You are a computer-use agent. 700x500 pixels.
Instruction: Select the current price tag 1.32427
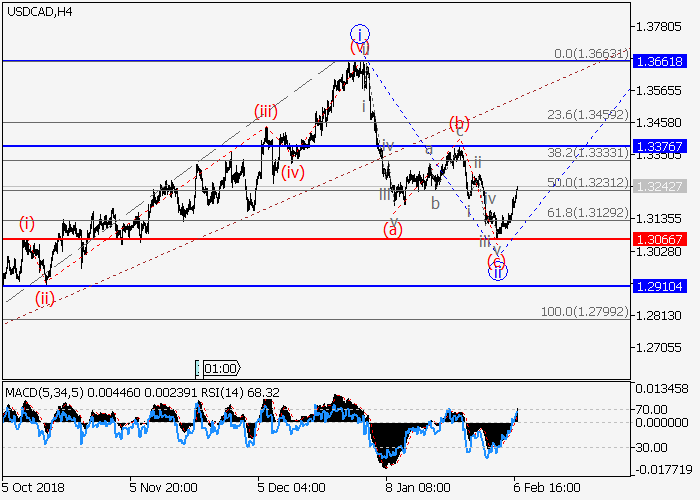coord(660,186)
